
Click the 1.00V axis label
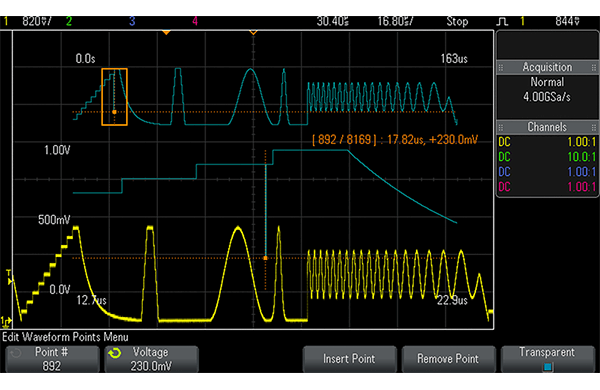[x=57, y=150]
